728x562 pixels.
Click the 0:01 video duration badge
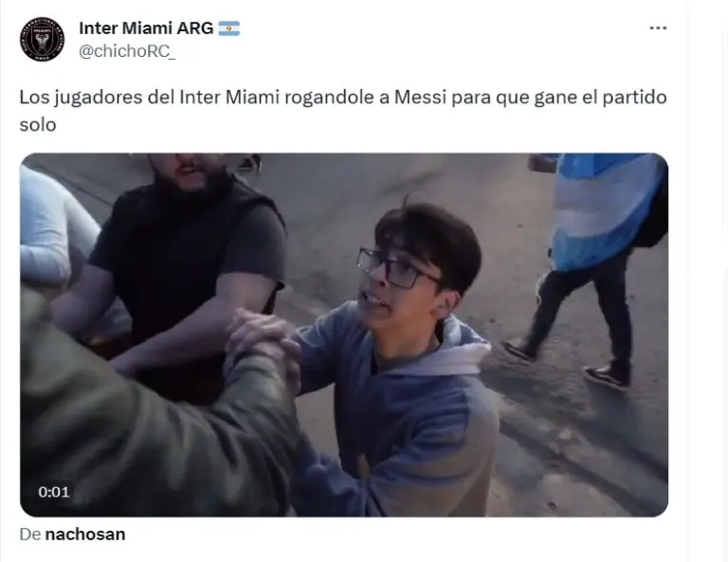54,492
